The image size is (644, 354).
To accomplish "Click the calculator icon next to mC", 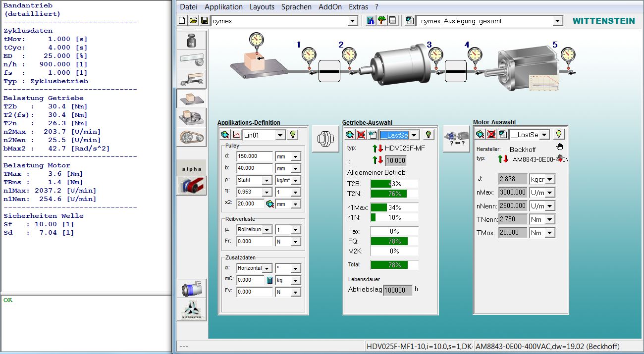I will 269,280.
